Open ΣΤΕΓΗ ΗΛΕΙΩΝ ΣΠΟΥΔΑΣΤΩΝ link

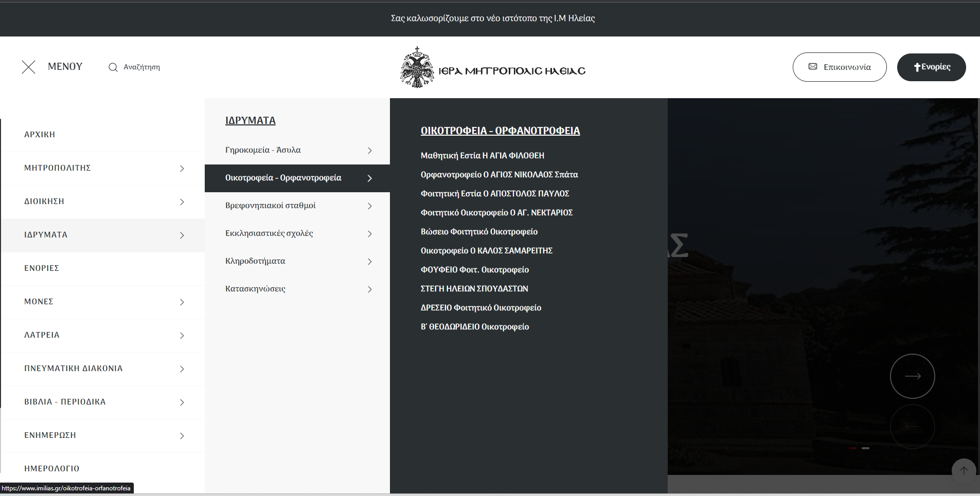coord(474,289)
